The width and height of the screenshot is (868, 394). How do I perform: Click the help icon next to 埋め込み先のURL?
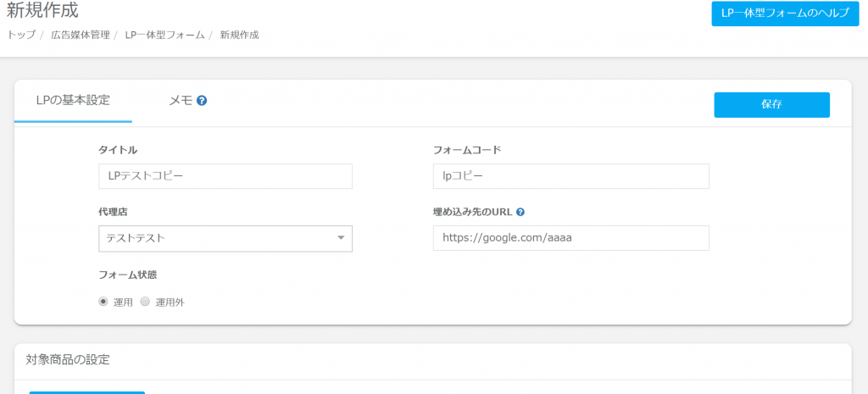point(520,213)
